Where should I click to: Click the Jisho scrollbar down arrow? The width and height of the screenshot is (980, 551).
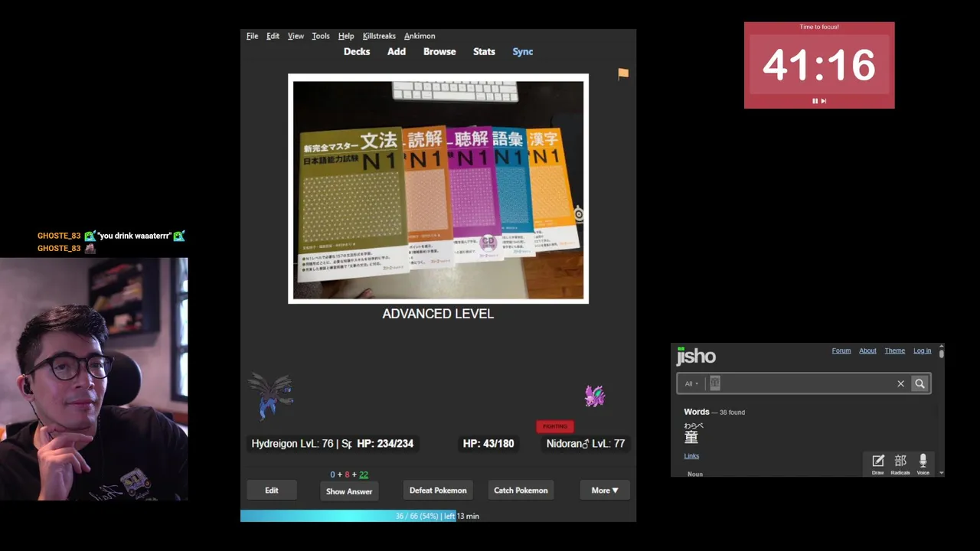941,473
